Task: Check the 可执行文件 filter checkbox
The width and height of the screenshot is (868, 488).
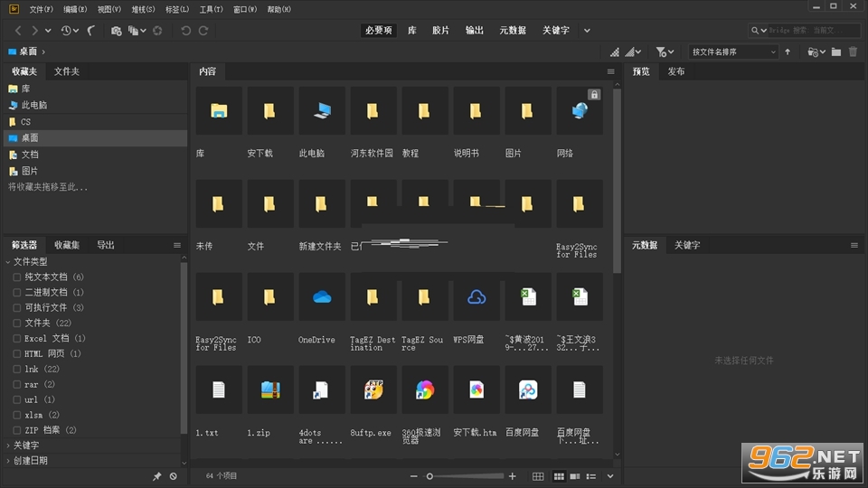Action: [x=16, y=307]
